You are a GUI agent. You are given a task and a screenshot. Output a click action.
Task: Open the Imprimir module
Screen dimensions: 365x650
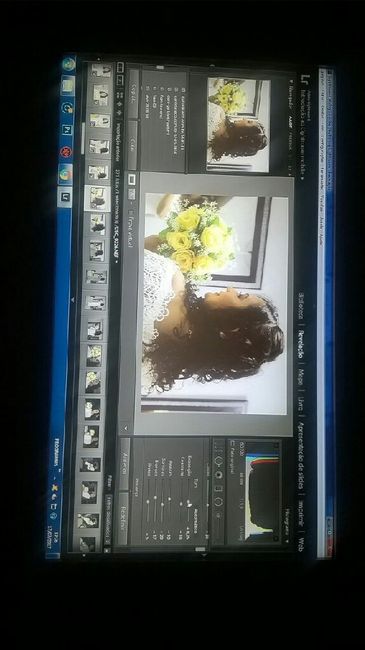302,512
